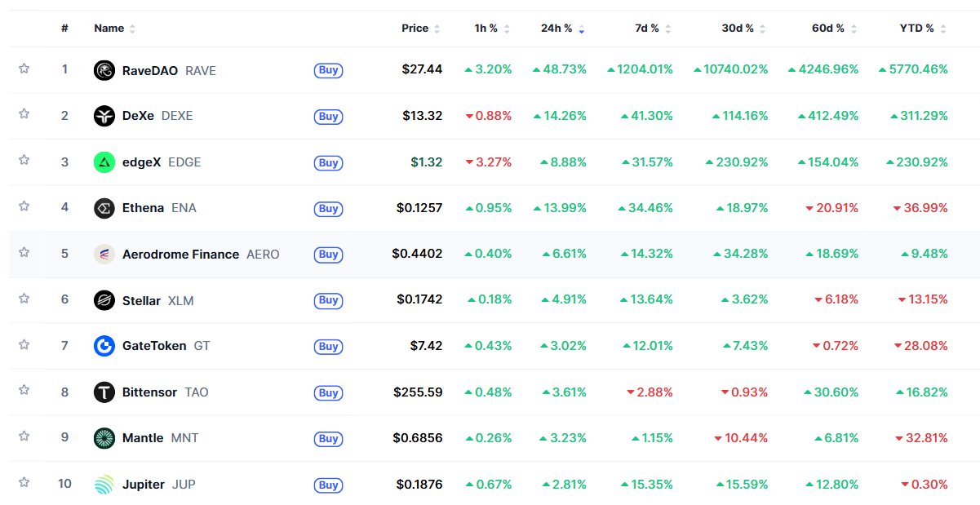This screenshot has height=505, width=980.
Task: Open the Aerodrome Finance coin page link
Action: 180,255
